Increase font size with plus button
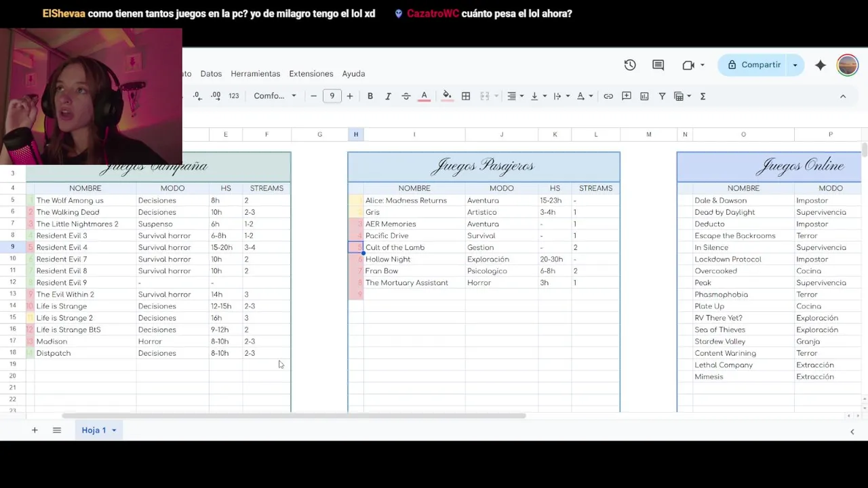Image resolution: width=868 pixels, height=488 pixels. pos(350,96)
